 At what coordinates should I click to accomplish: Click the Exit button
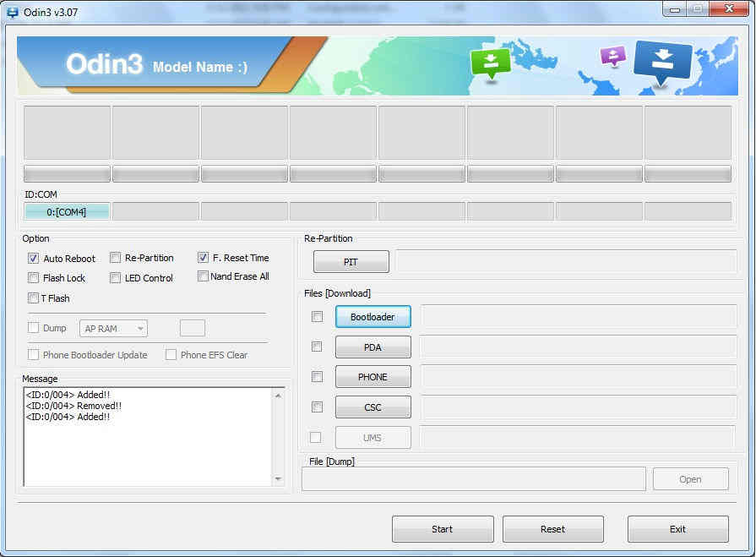tap(678, 529)
